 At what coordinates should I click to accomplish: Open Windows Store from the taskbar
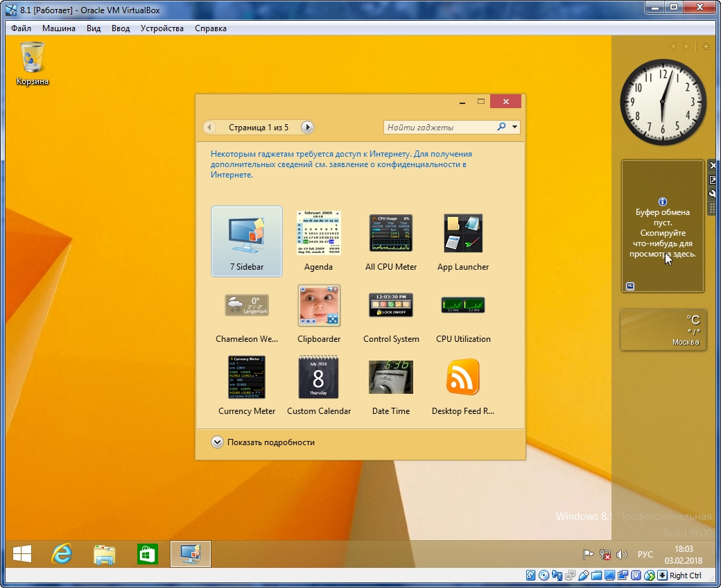click(x=147, y=554)
